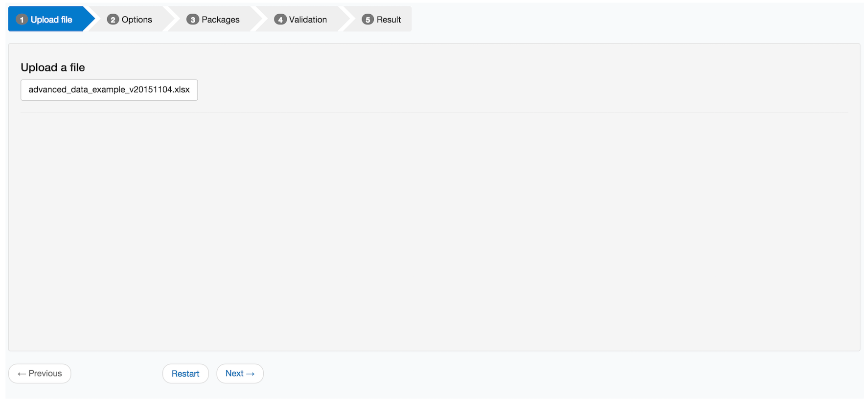Click the number 1 badge on Upload file
This screenshot has width=868, height=402.
22,20
